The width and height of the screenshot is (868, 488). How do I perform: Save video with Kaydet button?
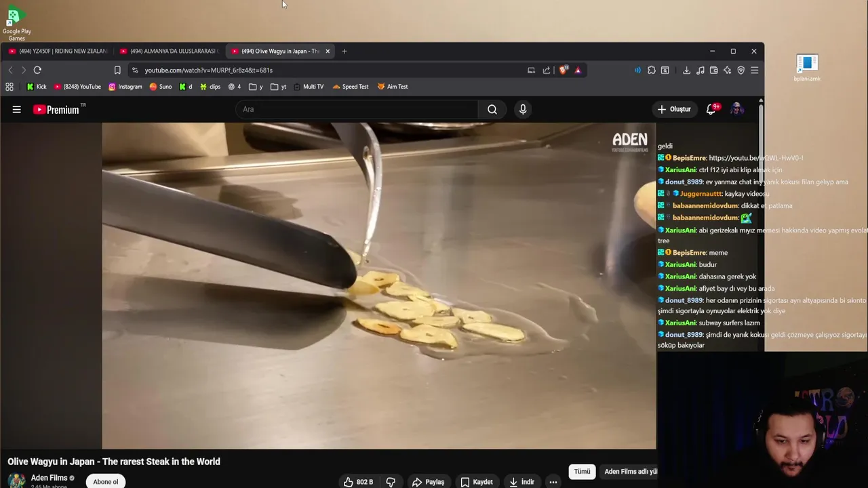coord(477,482)
